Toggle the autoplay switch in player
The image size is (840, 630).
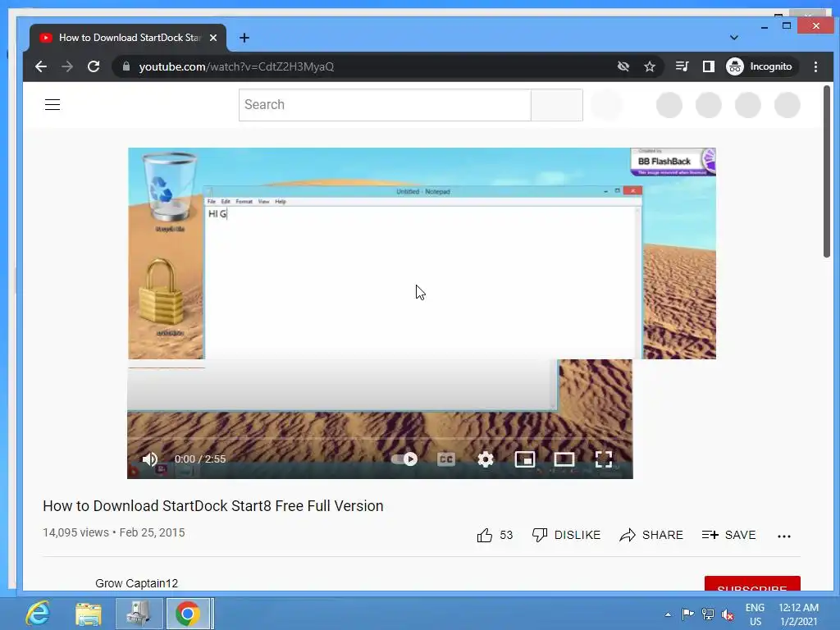tap(404, 459)
